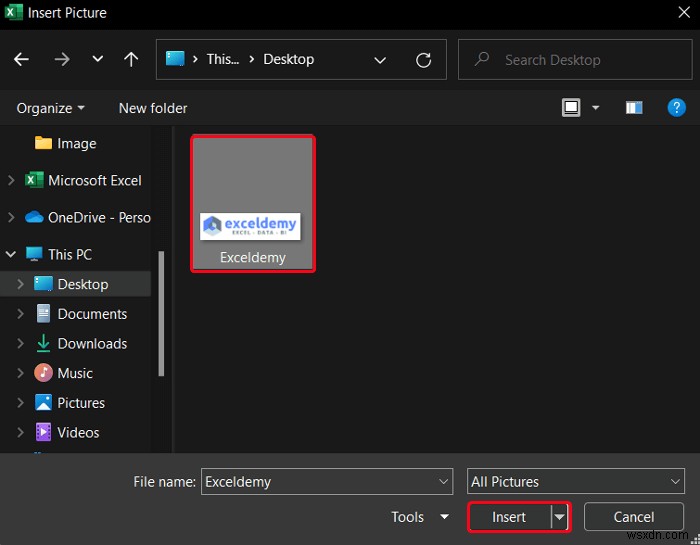Click the Search Desktop field
Image resolution: width=700 pixels, height=545 pixels.
coord(575,60)
